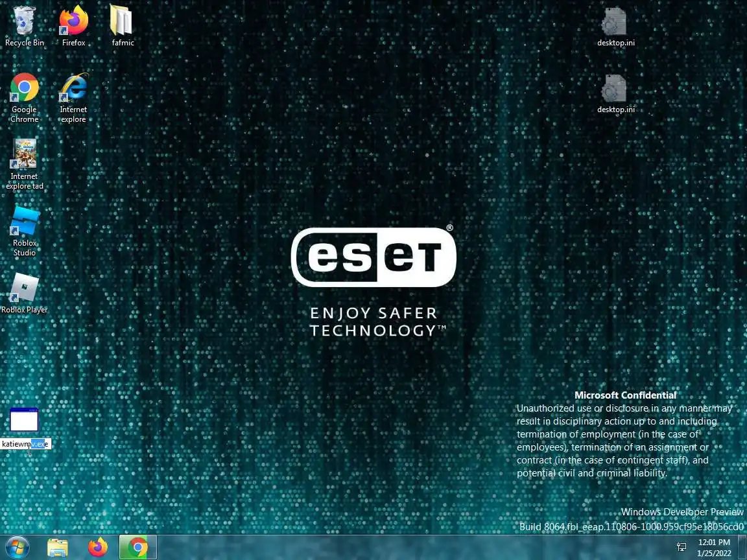Open the Windows Start menu orb
The width and height of the screenshot is (747, 560).
17,547
